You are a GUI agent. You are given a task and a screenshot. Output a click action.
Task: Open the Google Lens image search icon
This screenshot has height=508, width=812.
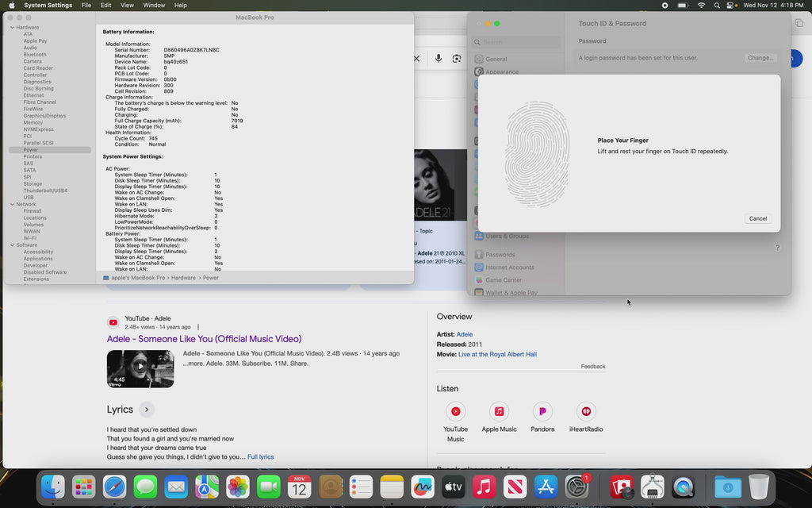[457, 59]
